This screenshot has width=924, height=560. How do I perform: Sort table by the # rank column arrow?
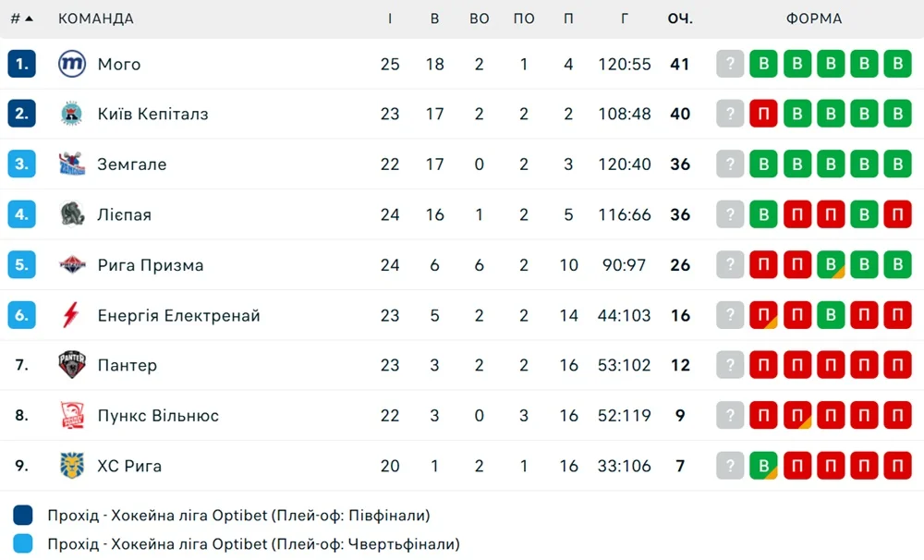[x=29, y=18]
